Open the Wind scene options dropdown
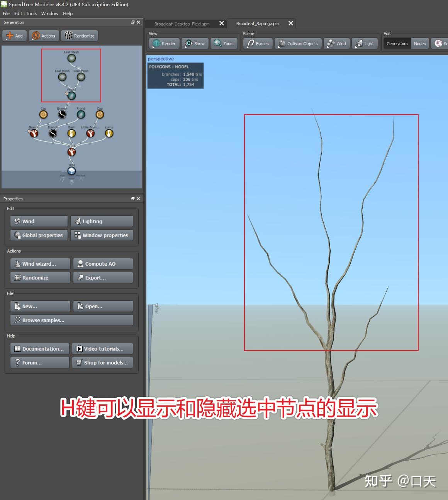448x500 pixels. (x=336, y=43)
